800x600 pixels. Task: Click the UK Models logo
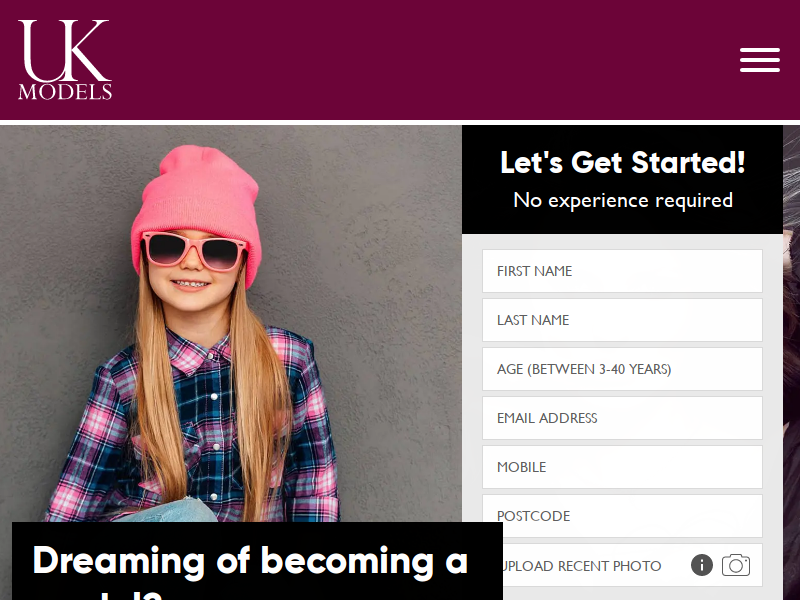pos(65,60)
